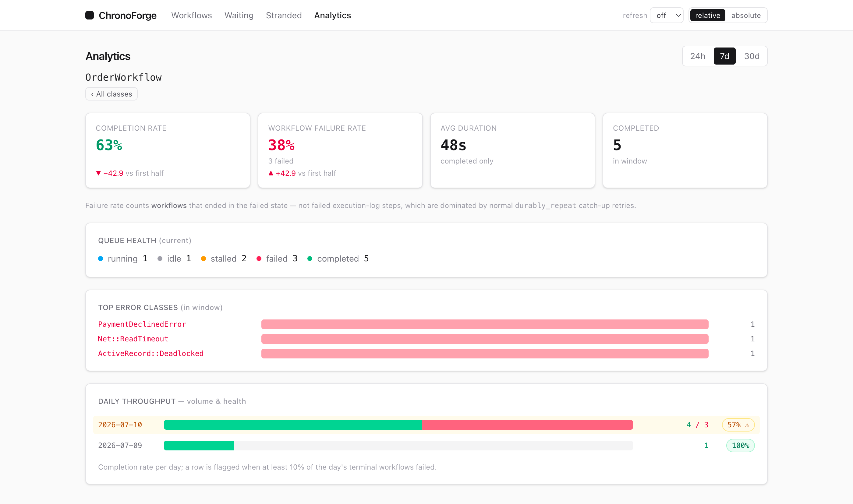Click the +42.9 vs first half delta
The image size is (853, 504).
302,173
